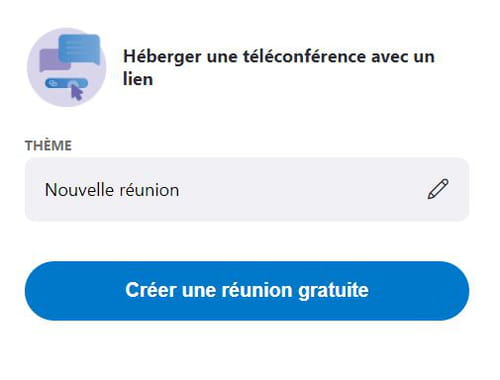Click the pencil edit icon
Image resolution: width=500 pixels, height=380 pixels.
[438, 189]
